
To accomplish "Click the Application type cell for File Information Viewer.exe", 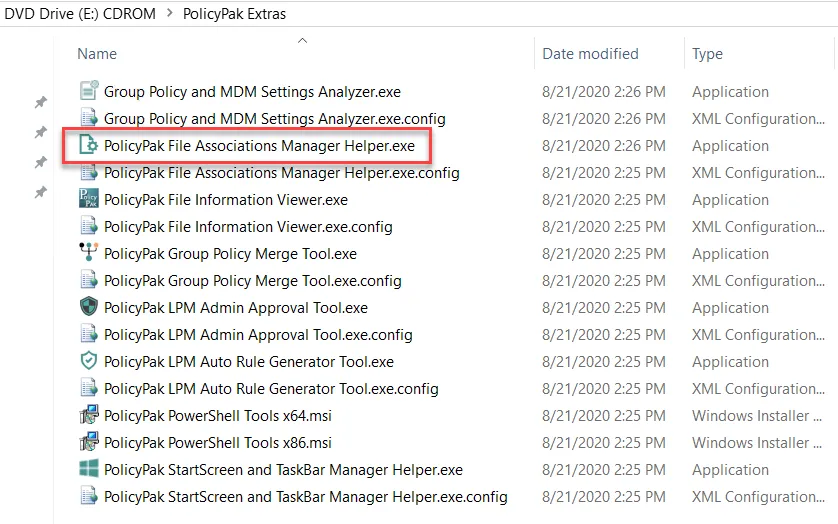I will tap(730, 201).
